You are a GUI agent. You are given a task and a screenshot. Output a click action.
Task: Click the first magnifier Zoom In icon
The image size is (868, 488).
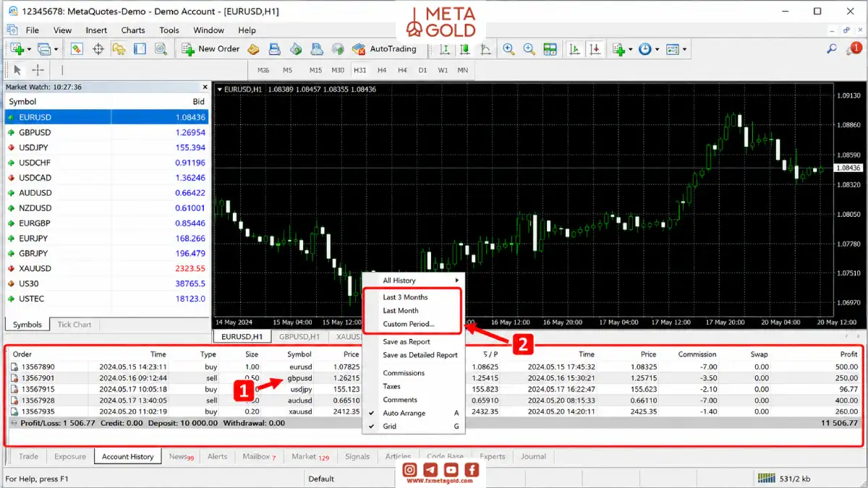click(509, 49)
